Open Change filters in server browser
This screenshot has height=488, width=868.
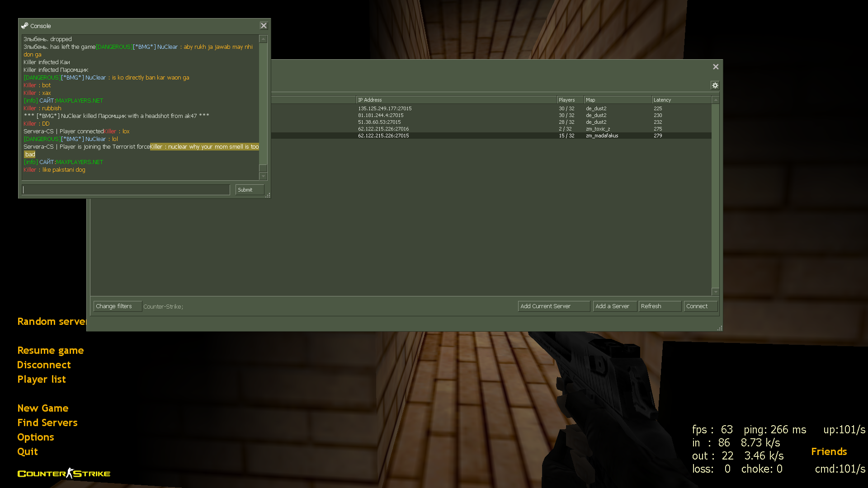click(118, 306)
